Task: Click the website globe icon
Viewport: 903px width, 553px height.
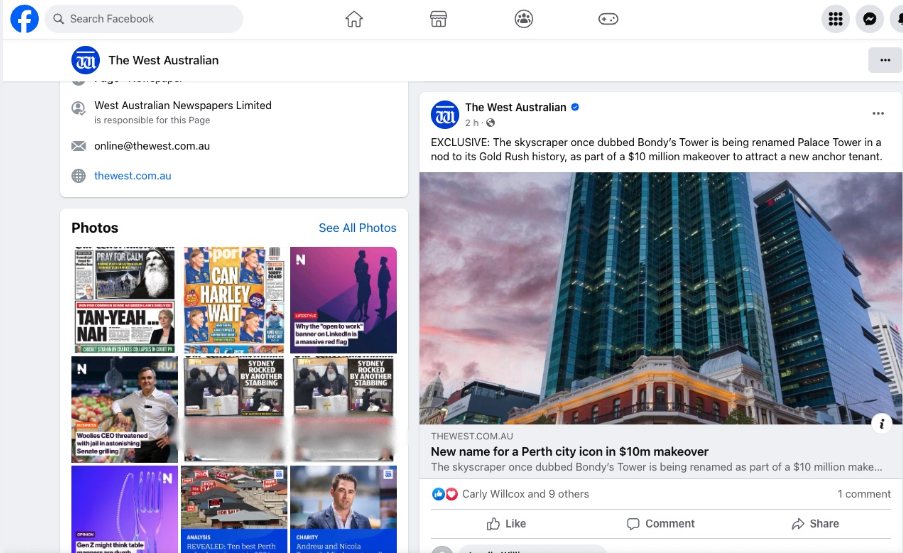Action: (78, 176)
